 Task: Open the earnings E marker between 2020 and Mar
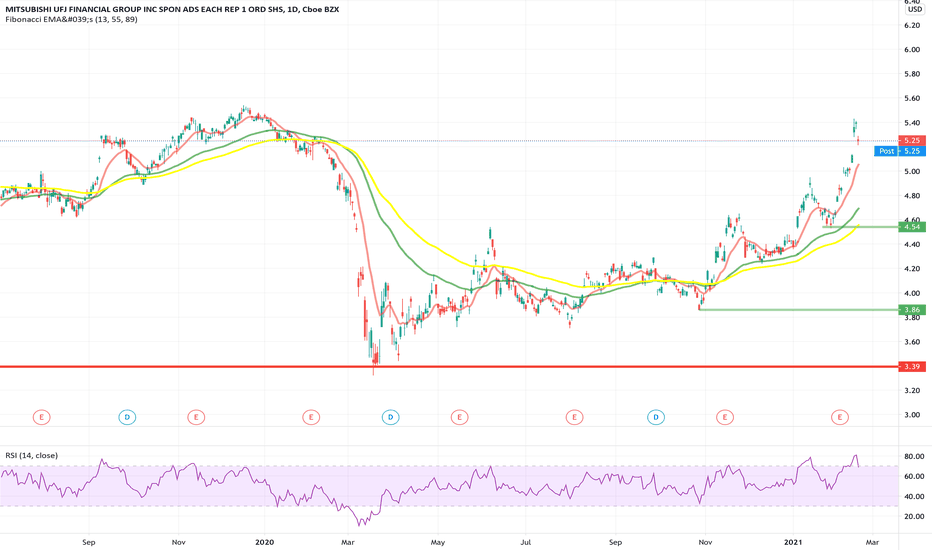311,417
